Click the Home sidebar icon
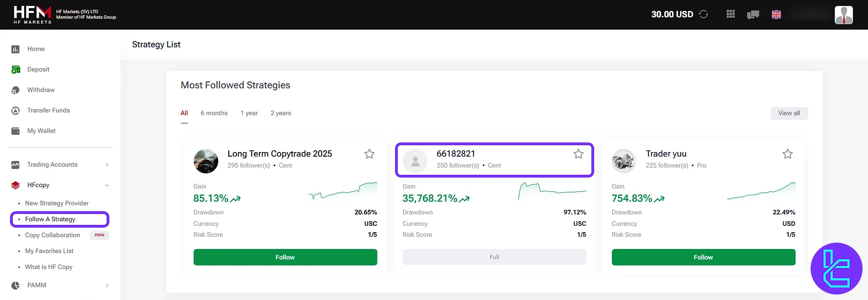Image resolution: width=868 pixels, height=300 pixels. coord(15,49)
